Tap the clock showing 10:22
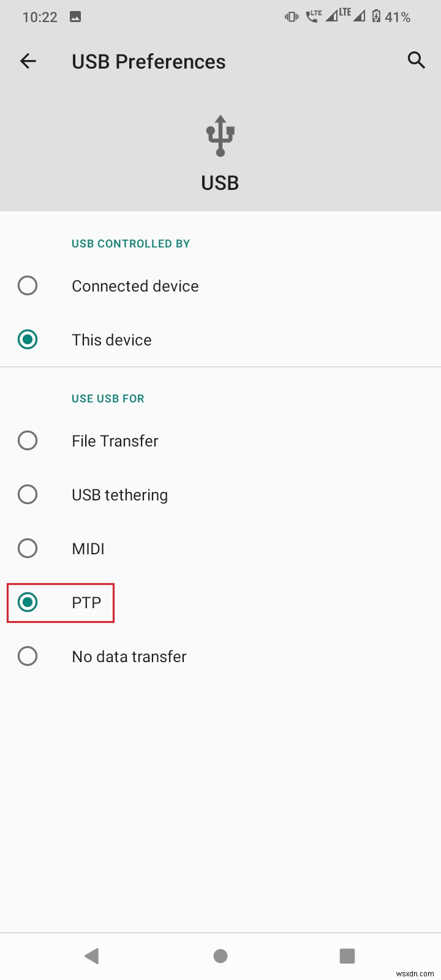 40,17
